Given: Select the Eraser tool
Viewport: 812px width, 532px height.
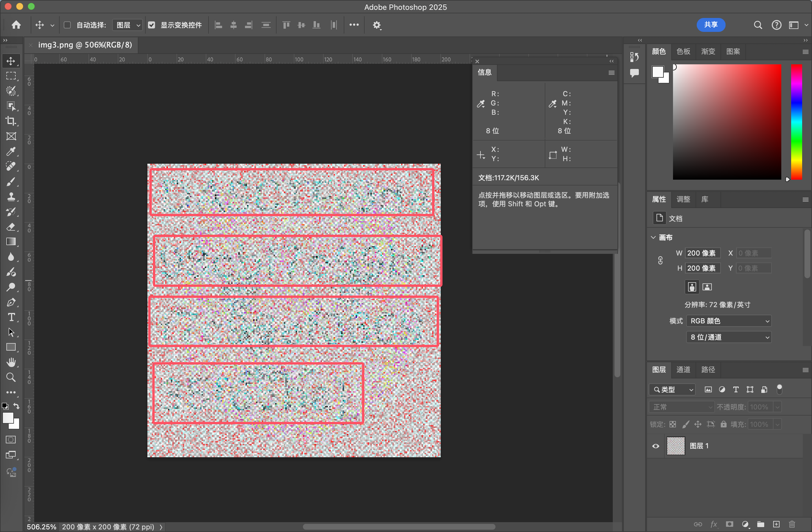Looking at the screenshot, I should 11,227.
